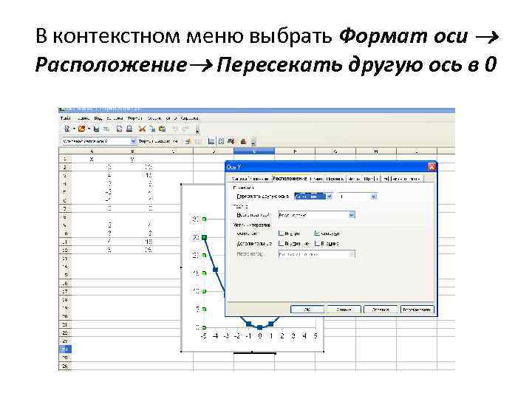Click the Copy icon in toolbar
Screen dimensions: 532x399
[152, 129]
